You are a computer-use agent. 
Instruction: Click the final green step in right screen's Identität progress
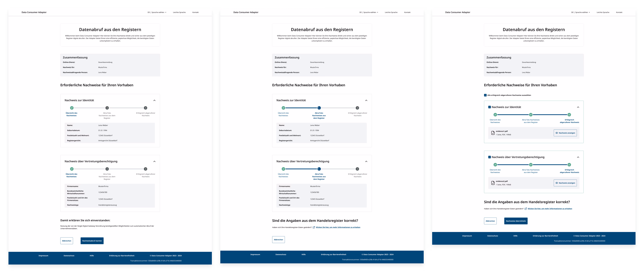click(569, 115)
